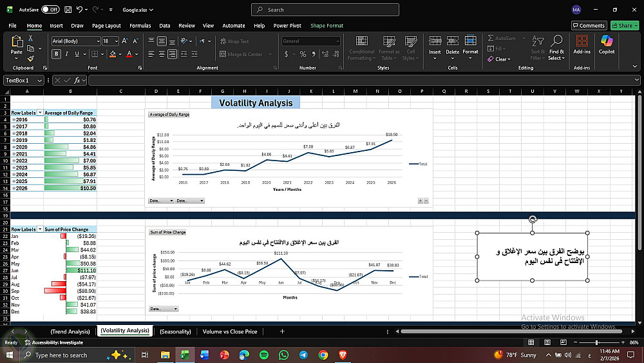The image size is (644, 363).
Task: Open the Copilot icon in ribbon
Action: pos(607,41)
